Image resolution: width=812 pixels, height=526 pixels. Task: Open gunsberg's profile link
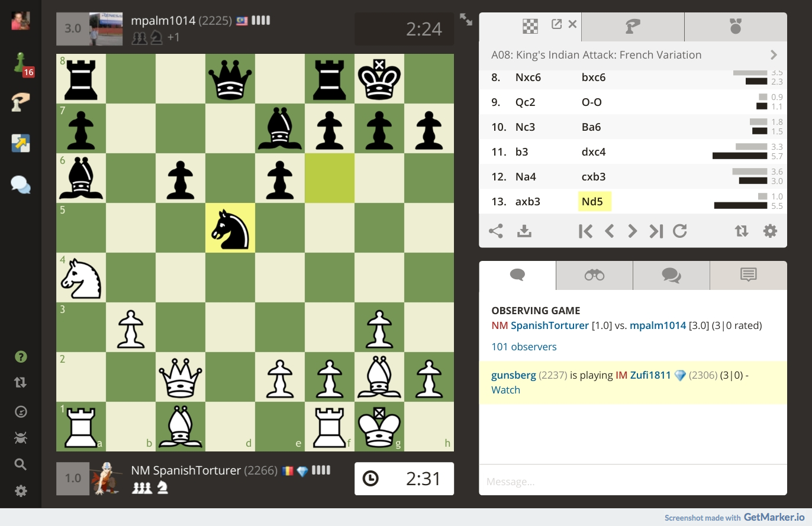pos(514,375)
